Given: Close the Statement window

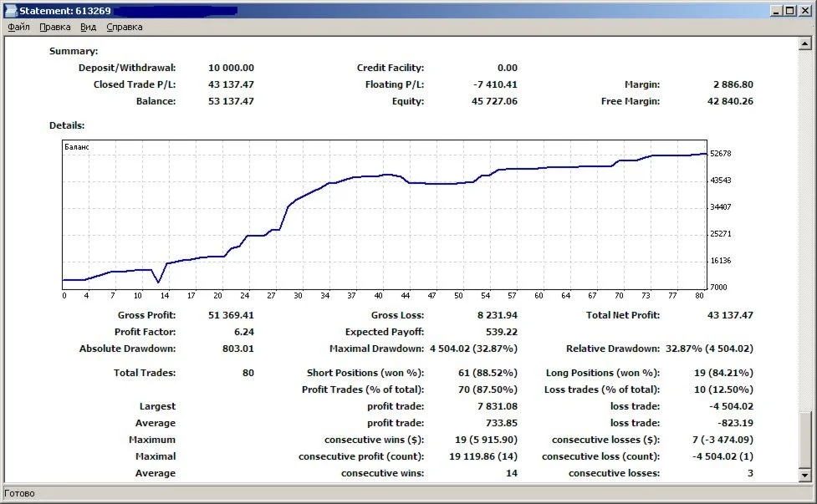Looking at the screenshot, I should coord(804,10).
